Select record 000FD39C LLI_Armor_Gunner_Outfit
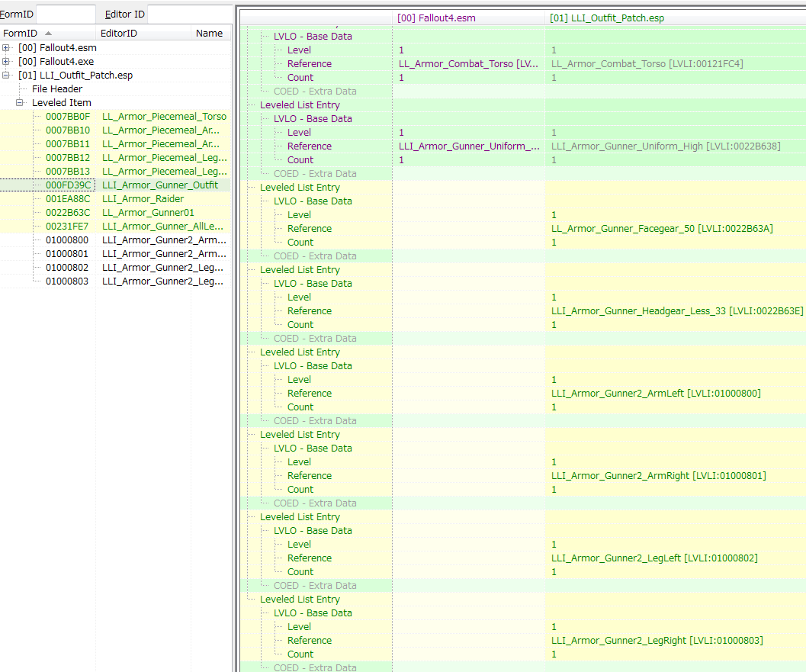The width and height of the screenshot is (806, 672). (116, 185)
